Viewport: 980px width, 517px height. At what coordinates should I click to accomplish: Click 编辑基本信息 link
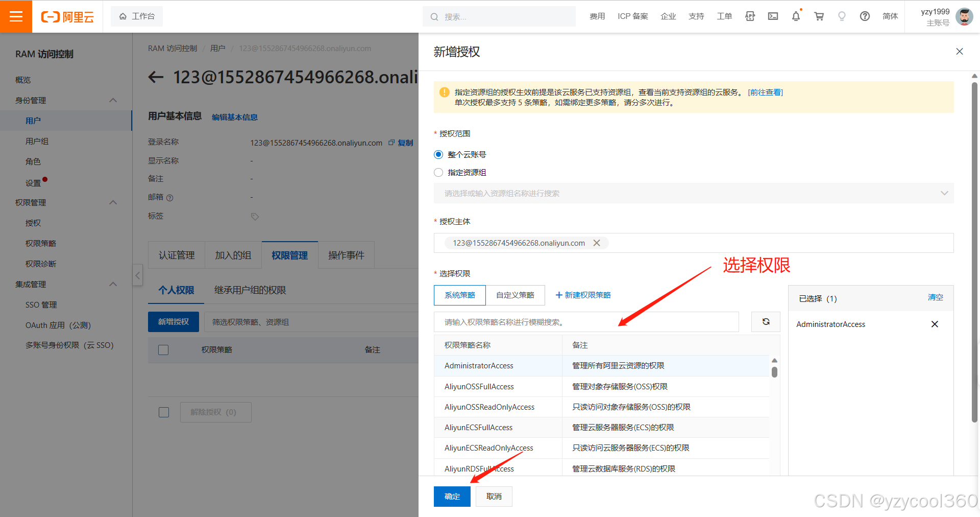coord(234,118)
